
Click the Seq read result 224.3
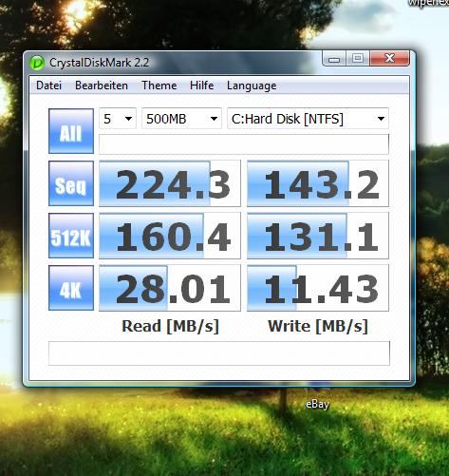point(170,183)
